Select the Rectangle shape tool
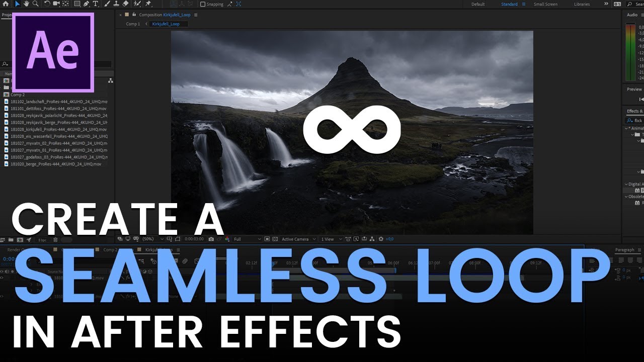 (77, 4)
